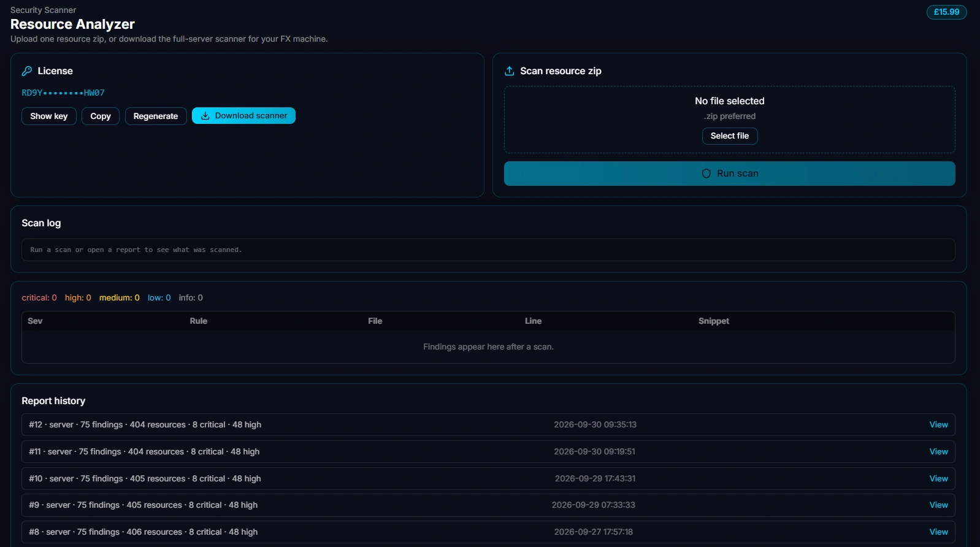The height and width of the screenshot is (547, 980).
Task: Click the shield icon in Run scan
Action: [706, 174]
